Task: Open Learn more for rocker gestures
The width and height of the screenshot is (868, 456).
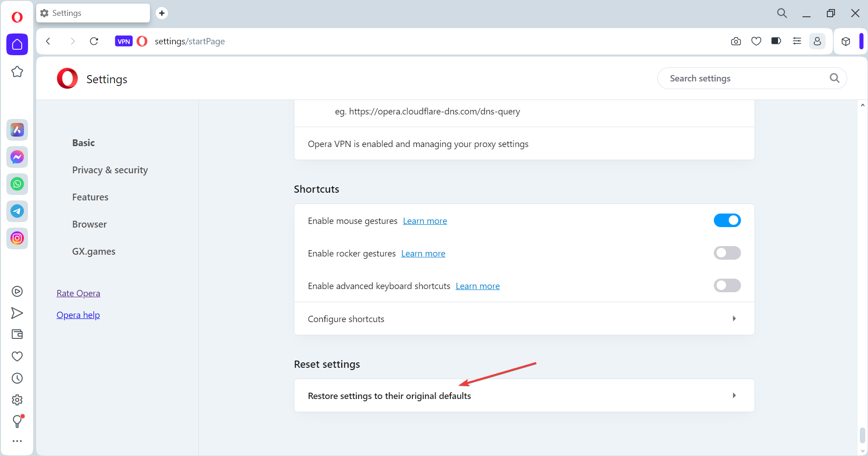Action: coord(423,253)
